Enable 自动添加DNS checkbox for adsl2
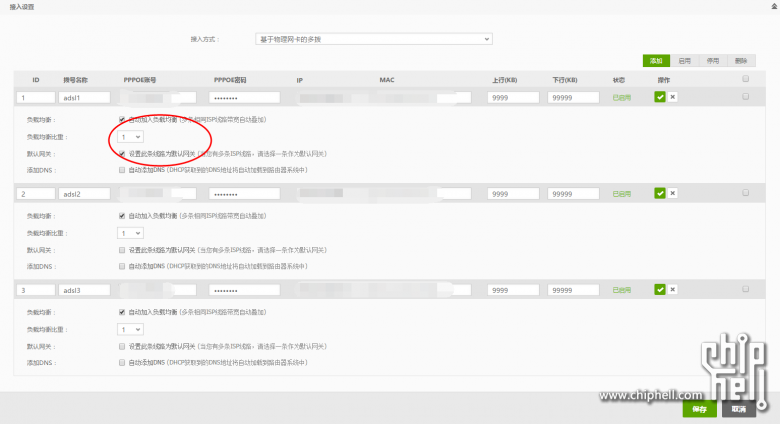 (x=122, y=267)
